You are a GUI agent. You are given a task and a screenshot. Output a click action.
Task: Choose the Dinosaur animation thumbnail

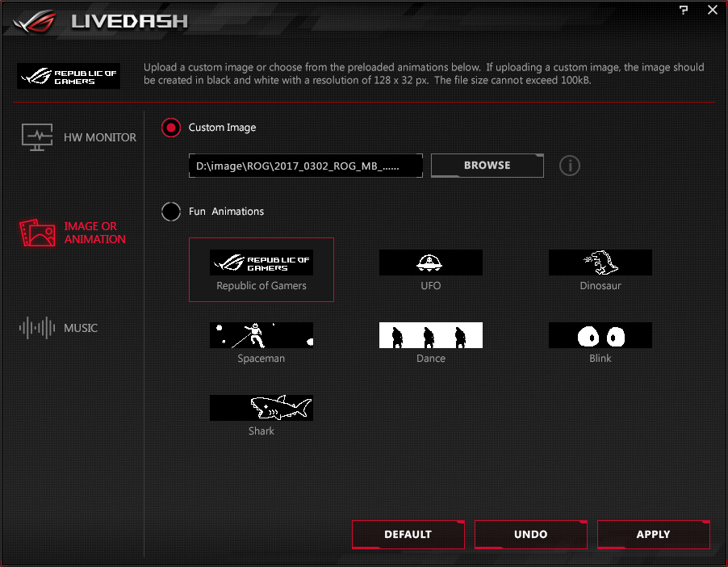[600, 262]
